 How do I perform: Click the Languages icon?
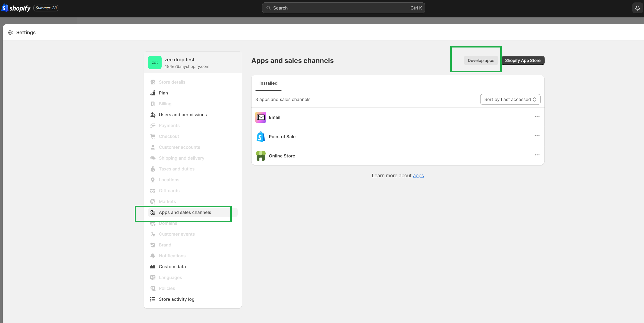click(153, 278)
